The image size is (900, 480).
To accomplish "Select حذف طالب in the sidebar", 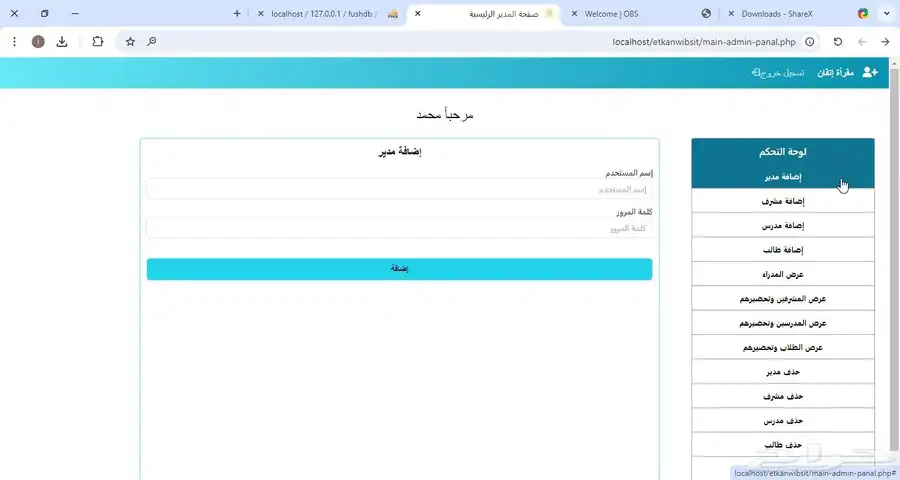I will pos(783,446).
